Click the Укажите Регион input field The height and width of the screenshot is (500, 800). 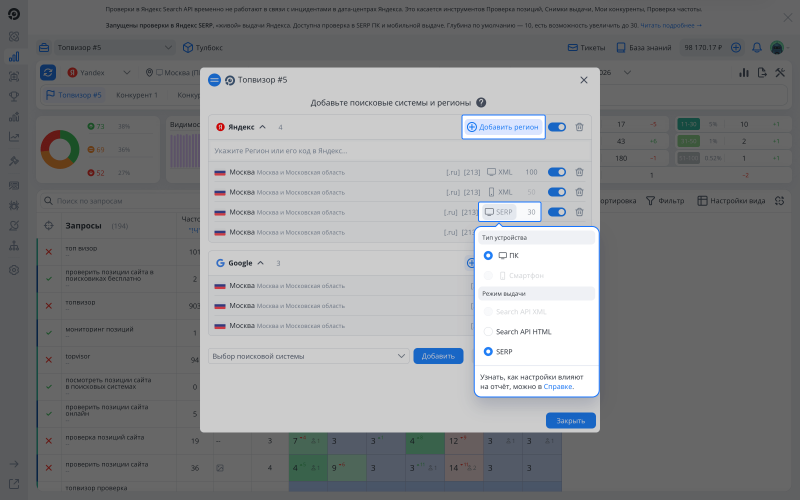[399, 151]
